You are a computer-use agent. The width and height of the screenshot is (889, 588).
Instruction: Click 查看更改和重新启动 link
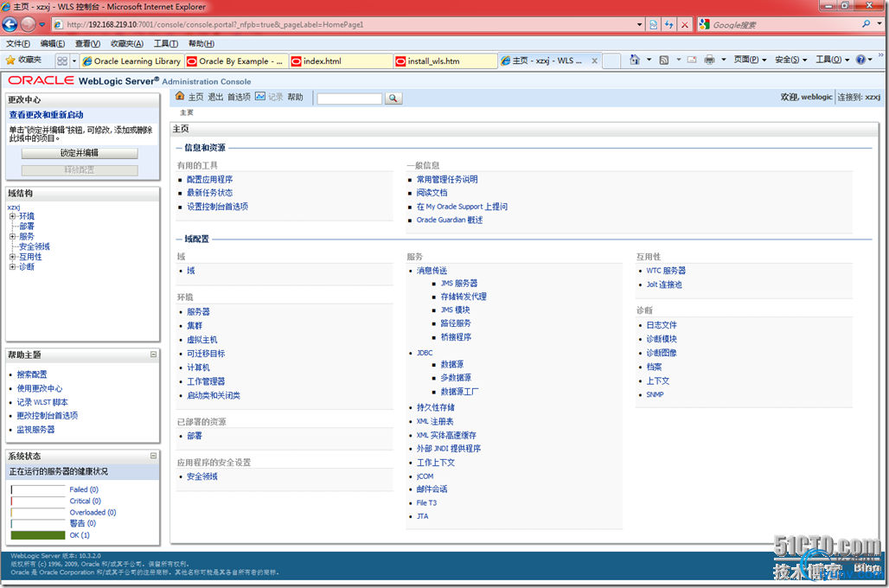[46, 114]
